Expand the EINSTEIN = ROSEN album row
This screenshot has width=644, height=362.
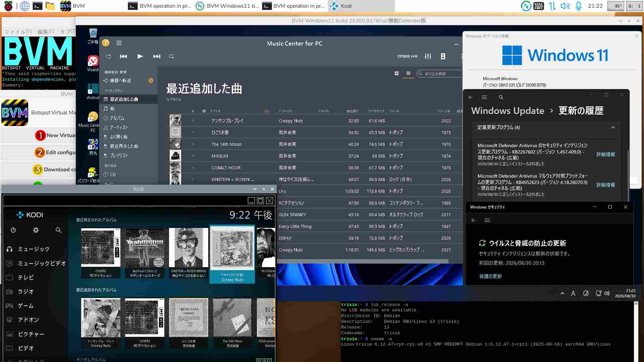(x=193, y=179)
